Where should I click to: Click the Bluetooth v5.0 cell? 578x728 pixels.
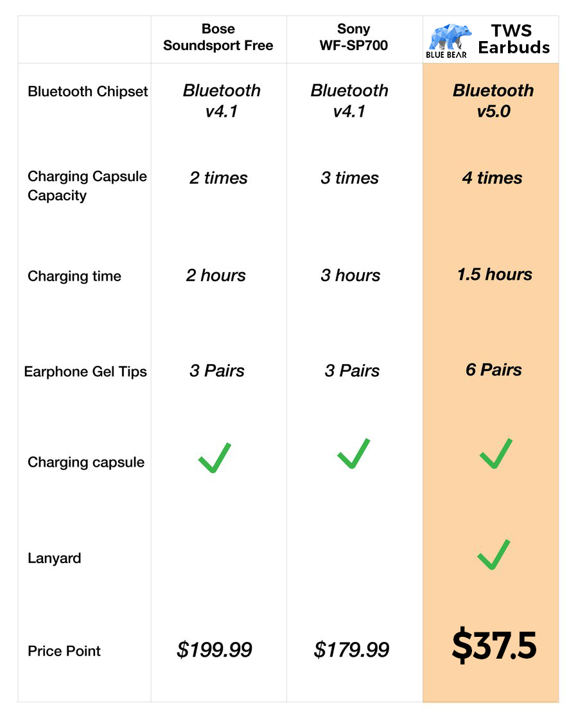[493, 101]
